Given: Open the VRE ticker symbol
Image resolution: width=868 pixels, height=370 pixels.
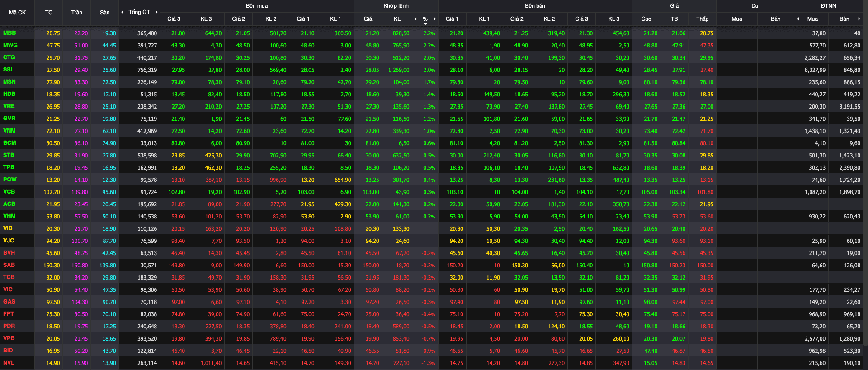Looking at the screenshot, I should tap(9, 106).
